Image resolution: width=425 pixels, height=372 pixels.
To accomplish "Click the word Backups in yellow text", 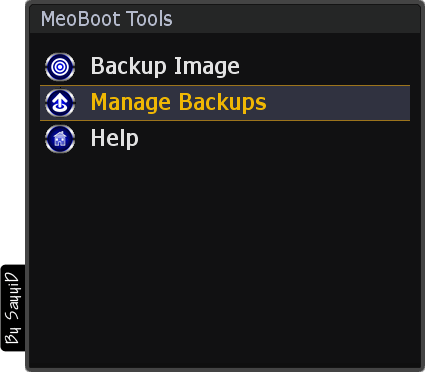I will tap(222, 102).
